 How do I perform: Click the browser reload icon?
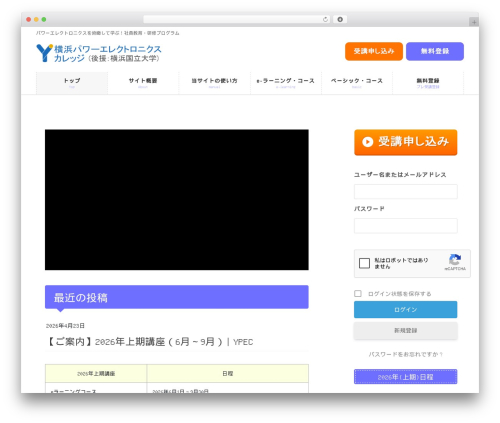coord(325,20)
